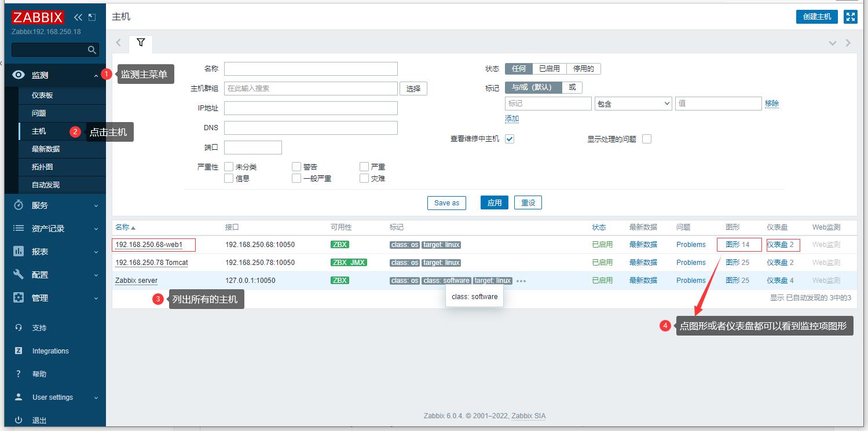Click the 选择 host group button
The width and height of the screenshot is (868, 431).
[413, 89]
